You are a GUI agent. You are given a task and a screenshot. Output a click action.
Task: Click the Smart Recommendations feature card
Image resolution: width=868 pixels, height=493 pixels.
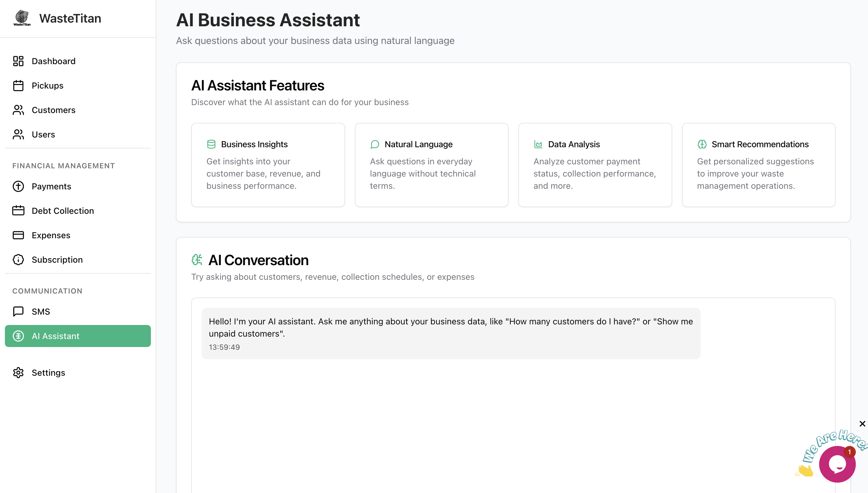coord(758,165)
